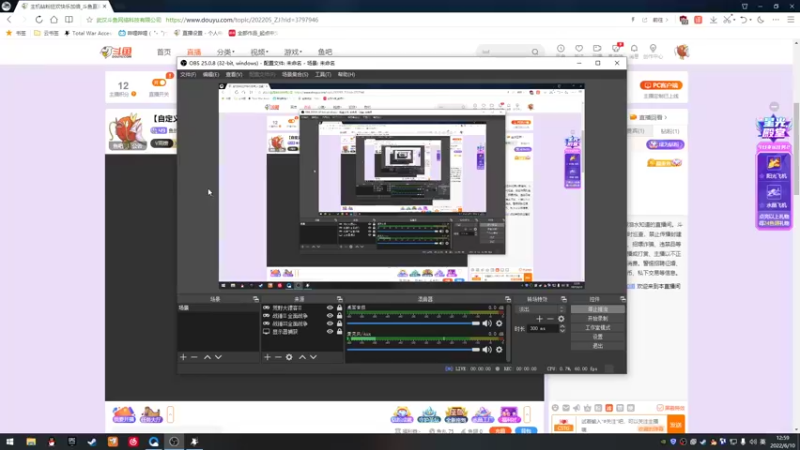Open transition properties gear icon
This screenshot has height=450, width=800.
561,319
